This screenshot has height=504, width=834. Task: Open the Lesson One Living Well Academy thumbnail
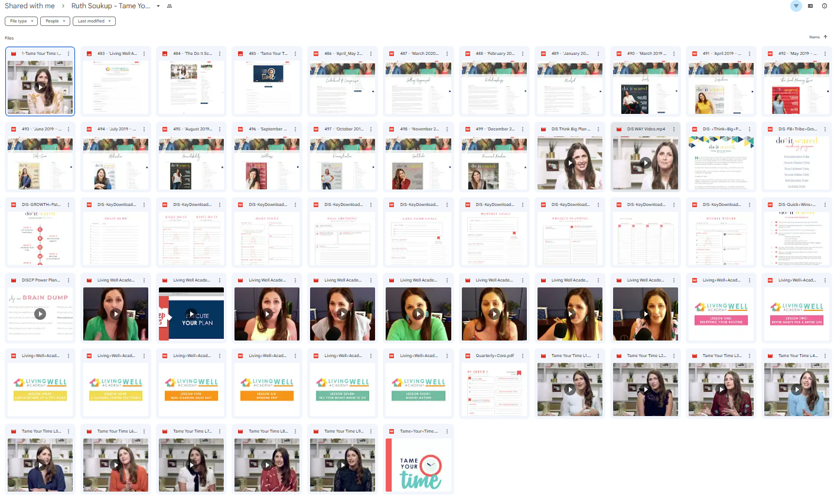click(721, 314)
